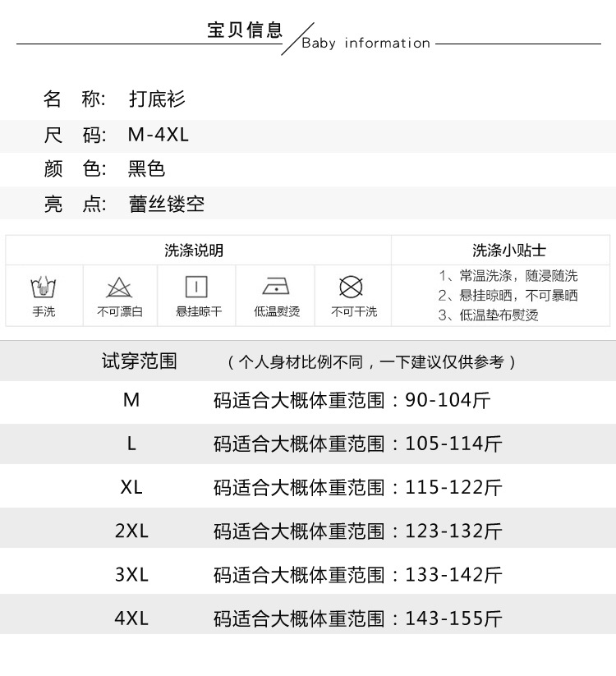Click the XL size label
Viewport: 616px width, 676px height.
point(131,488)
